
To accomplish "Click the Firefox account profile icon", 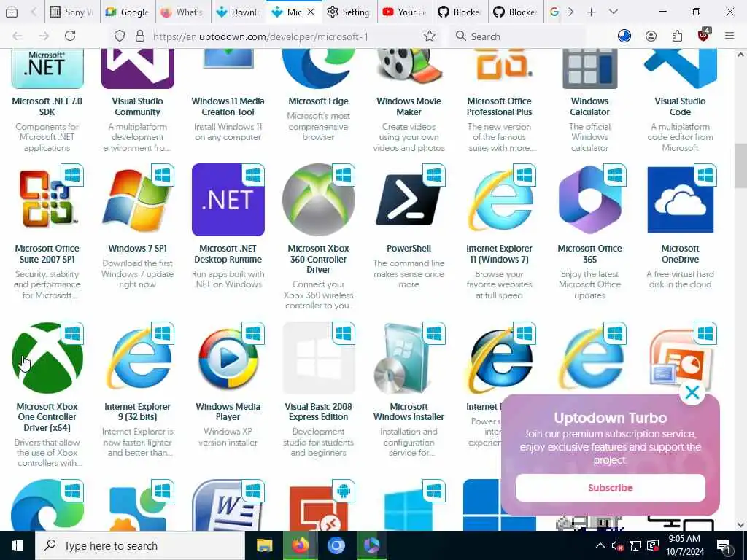I will [651, 36].
